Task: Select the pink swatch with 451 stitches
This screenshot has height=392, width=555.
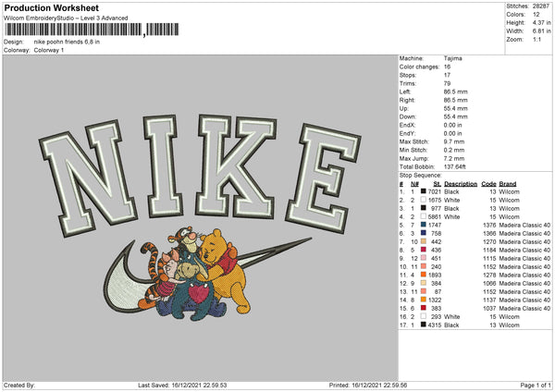Action: [x=424, y=258]
